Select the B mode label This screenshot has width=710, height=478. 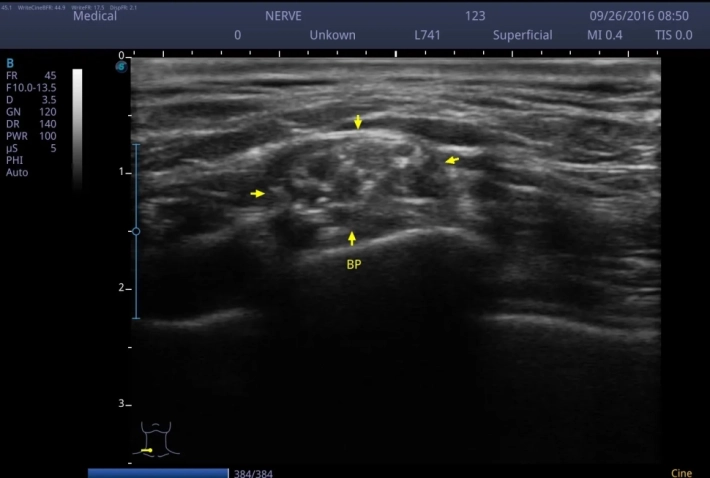coord(10,62)
